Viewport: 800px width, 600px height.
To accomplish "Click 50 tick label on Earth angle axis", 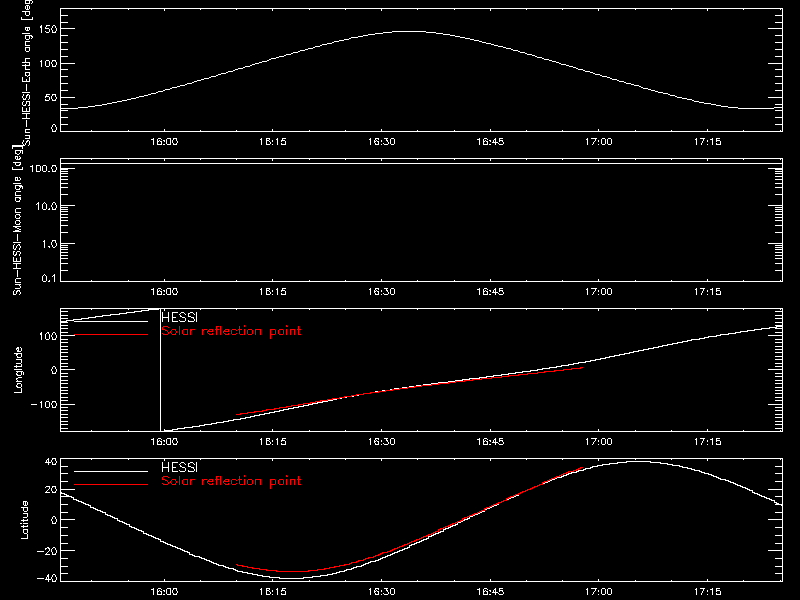I will coord(51,97).
